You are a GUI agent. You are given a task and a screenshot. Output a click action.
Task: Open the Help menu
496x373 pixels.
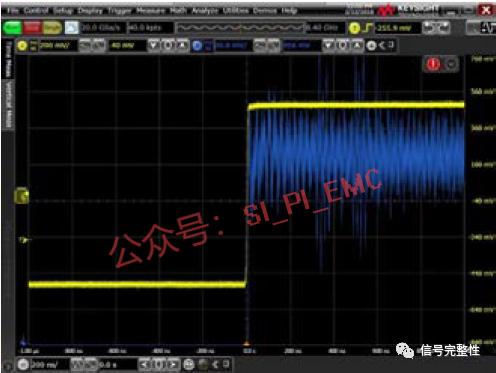tap(289, 11)
